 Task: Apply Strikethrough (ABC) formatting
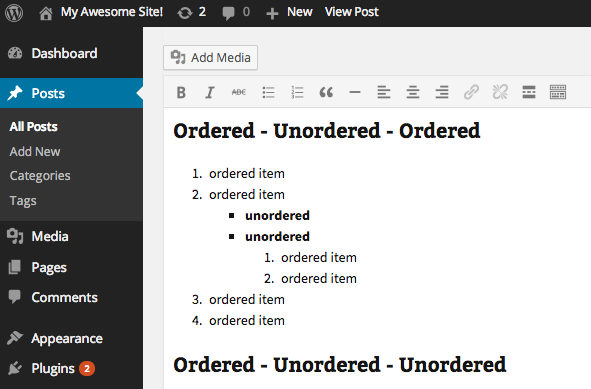(239, 92)
